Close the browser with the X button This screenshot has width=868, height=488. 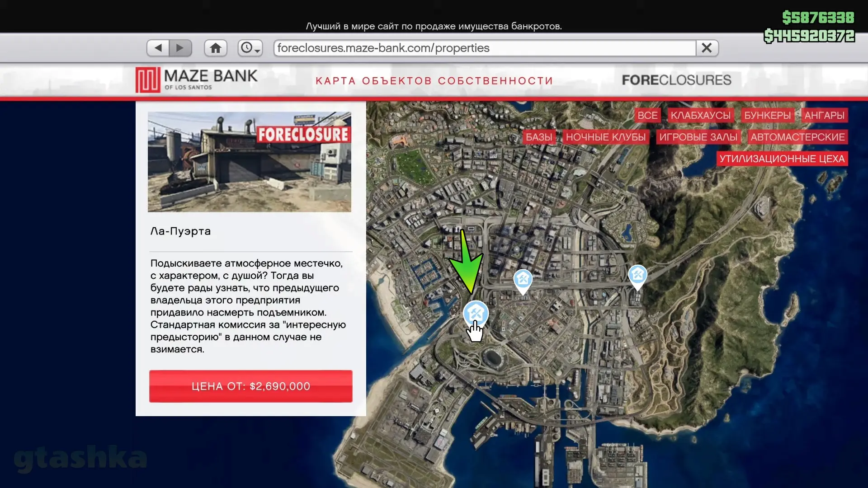tap(707, 48)
